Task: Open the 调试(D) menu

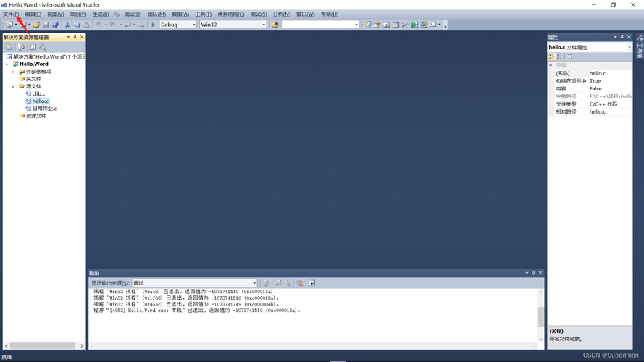Action: 133,14
